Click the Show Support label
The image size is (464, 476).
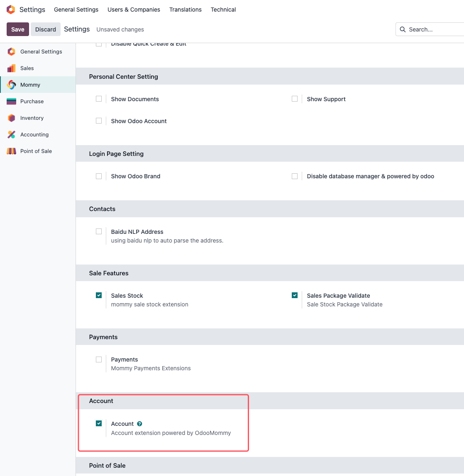326,99
